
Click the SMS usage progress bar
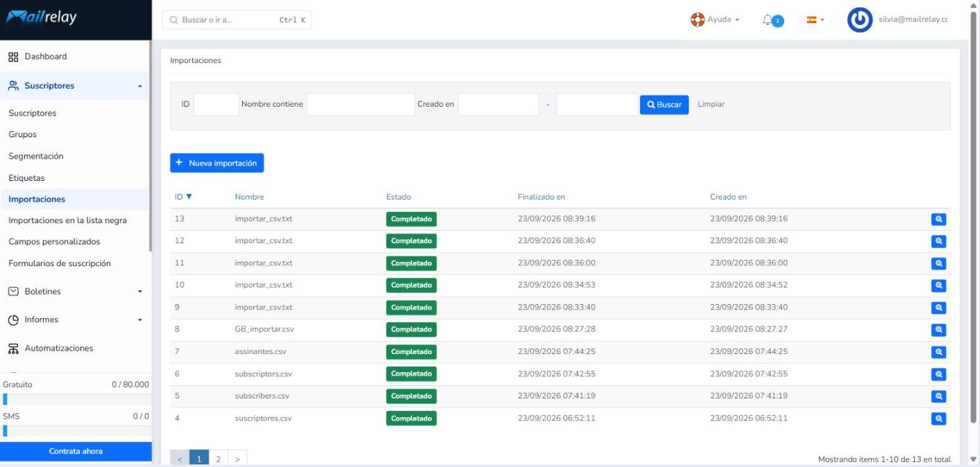(76, 431)
